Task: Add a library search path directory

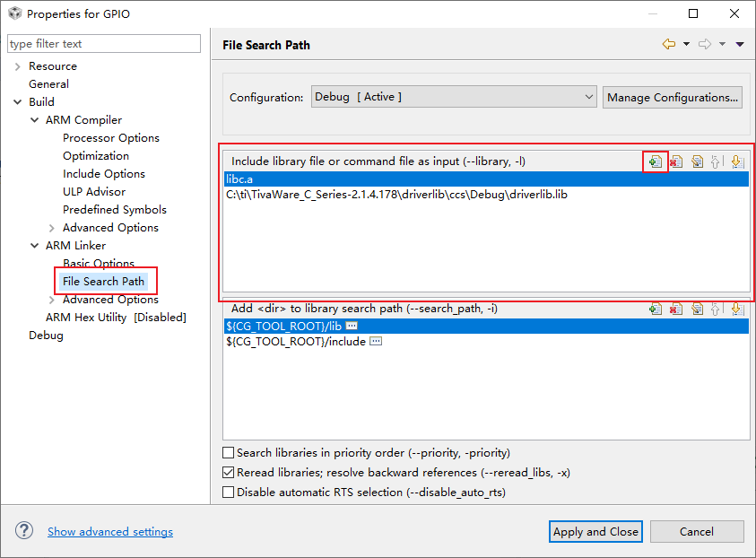Action: (x=656, y=309)
